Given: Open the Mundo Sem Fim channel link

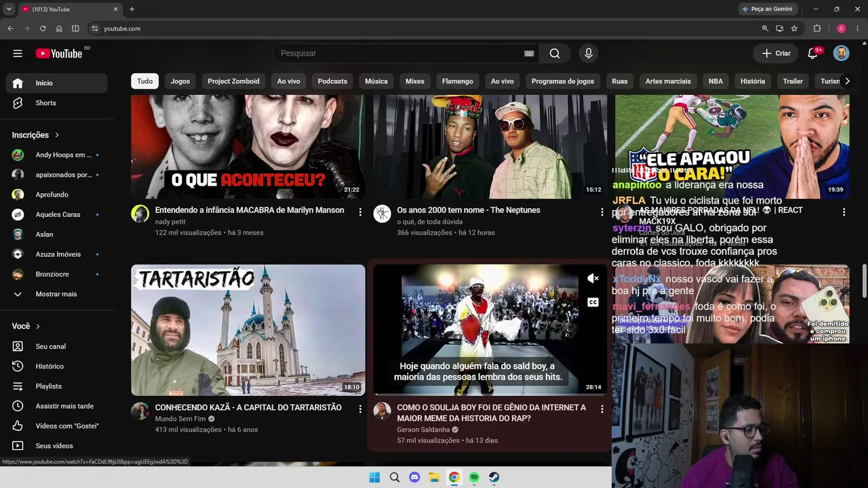Looking at the screenshot, I should (x=180, y=419).
